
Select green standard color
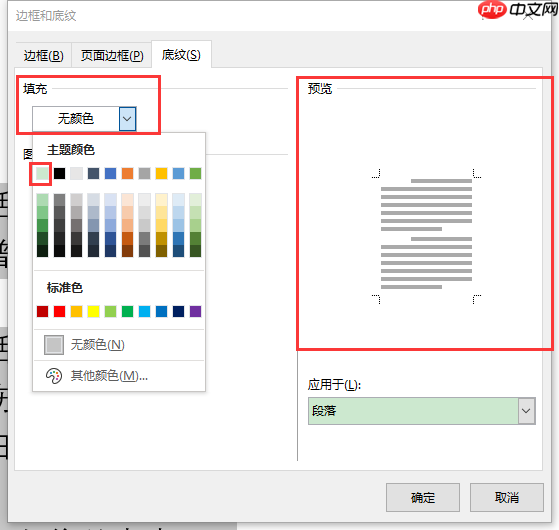[127, 312]
